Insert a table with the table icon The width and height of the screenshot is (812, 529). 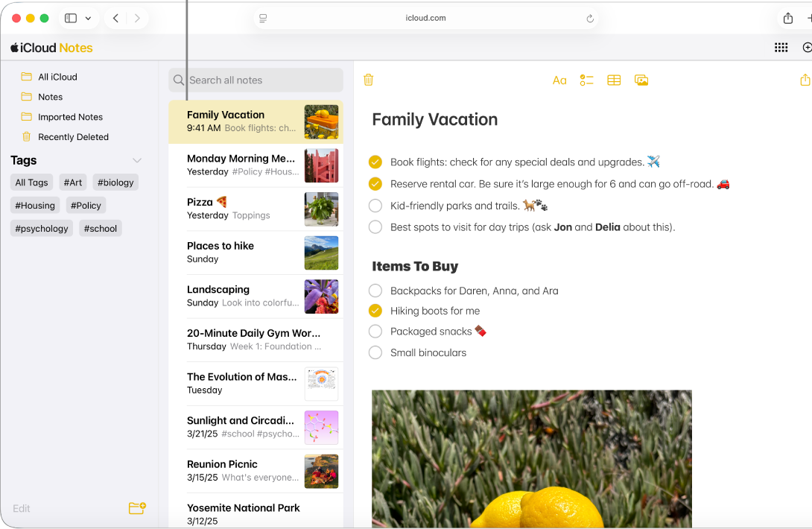pos(614,80)
